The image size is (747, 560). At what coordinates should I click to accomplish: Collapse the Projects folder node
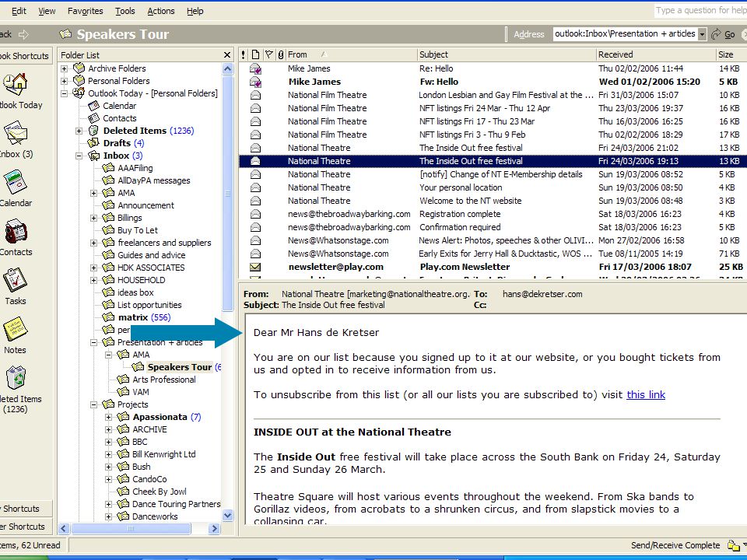click(x=94, y=404)
